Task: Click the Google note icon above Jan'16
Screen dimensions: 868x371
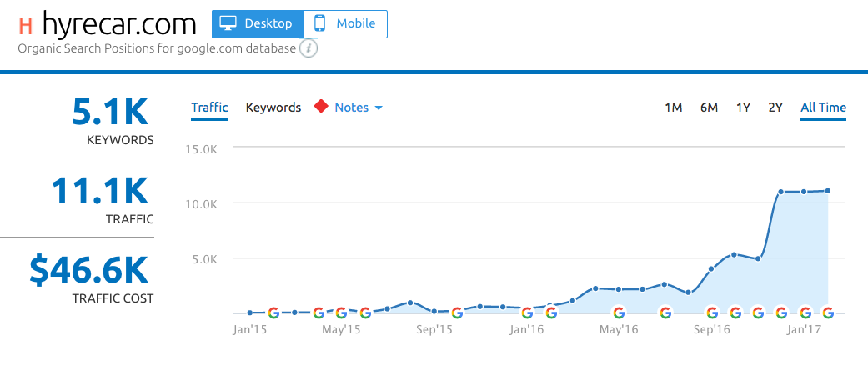Action: click(527, 313)
